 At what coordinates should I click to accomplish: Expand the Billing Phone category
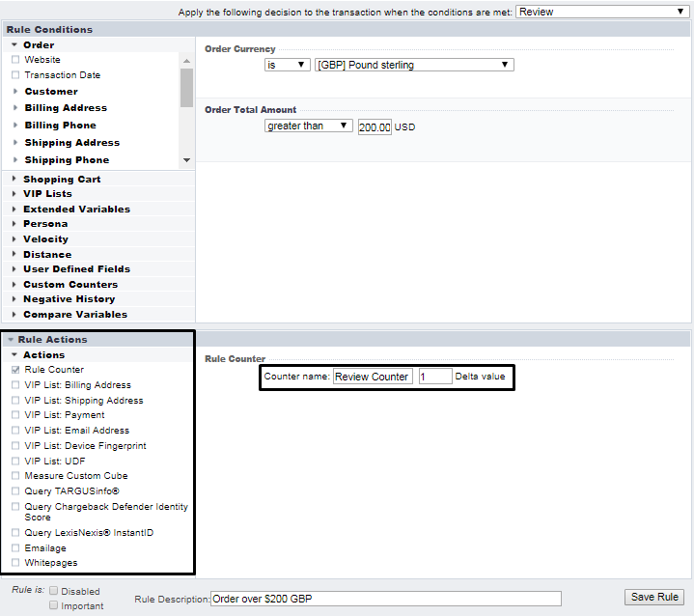(15, 125)
